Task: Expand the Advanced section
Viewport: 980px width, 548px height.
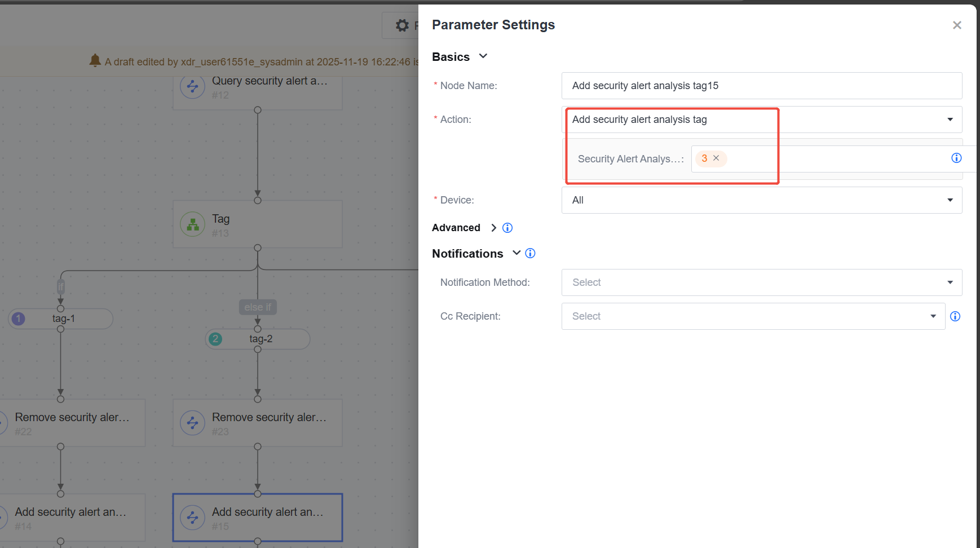Action: tap(493, 228)
